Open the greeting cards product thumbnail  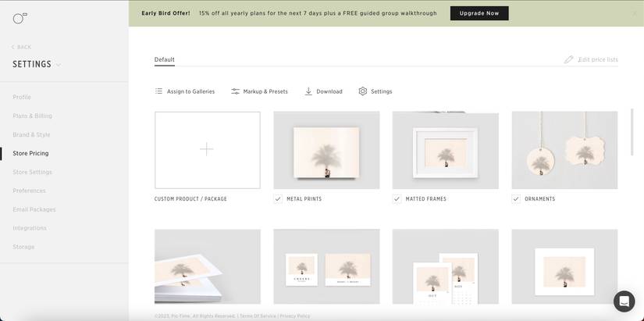click(326, 266)
